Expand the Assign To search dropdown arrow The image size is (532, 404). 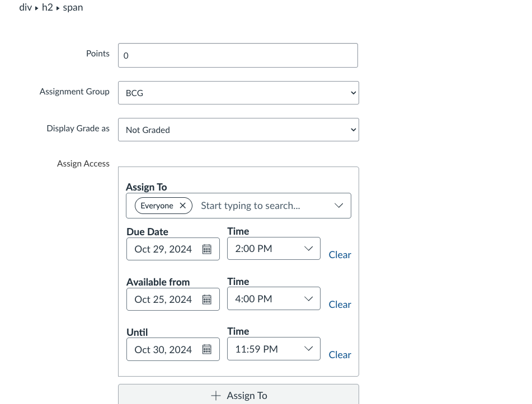[x=338, y=206]
